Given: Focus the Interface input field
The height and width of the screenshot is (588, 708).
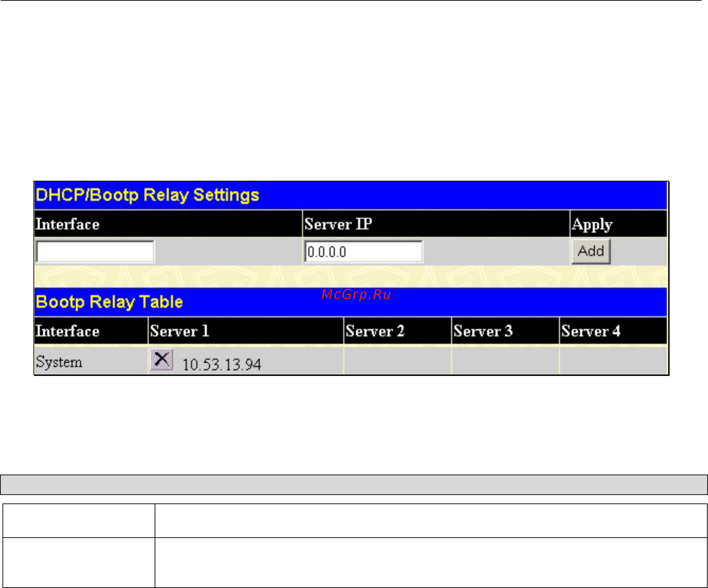Looking at the screenshot, I should click(x=95, y=252).
